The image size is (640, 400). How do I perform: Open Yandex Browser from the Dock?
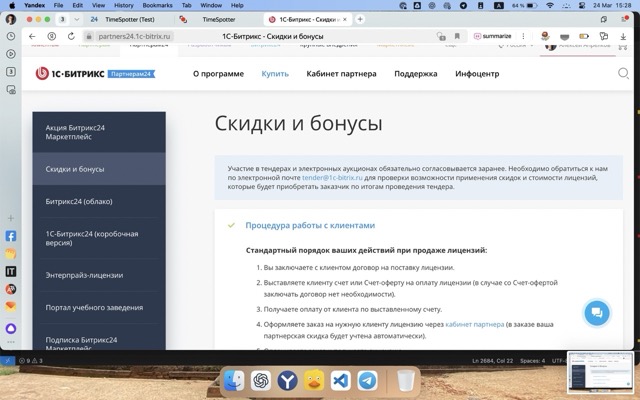pyautogui.click(x=287, y=381)
